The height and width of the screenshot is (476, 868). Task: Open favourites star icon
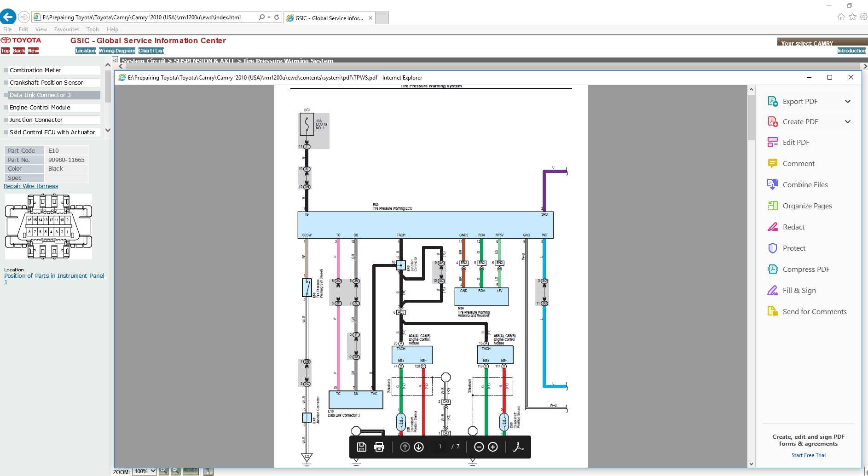point(853,17)
